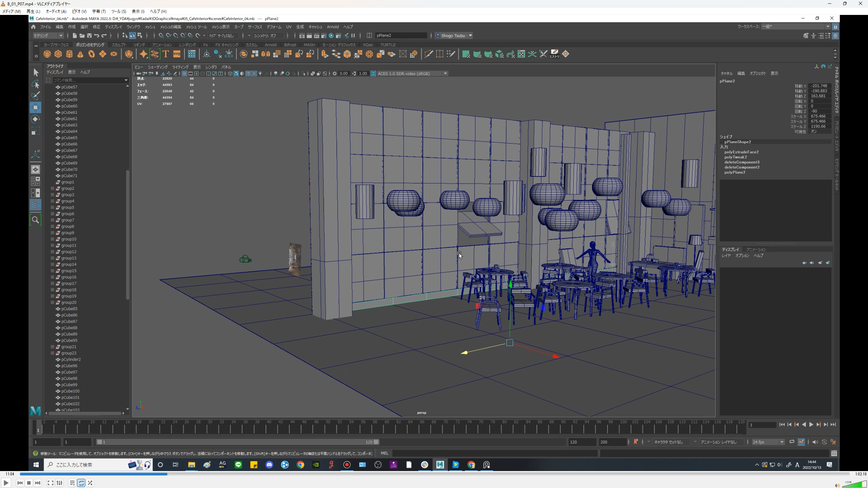Toggle VLC random shuffle button
868x488 pixels.
(90, 483)
